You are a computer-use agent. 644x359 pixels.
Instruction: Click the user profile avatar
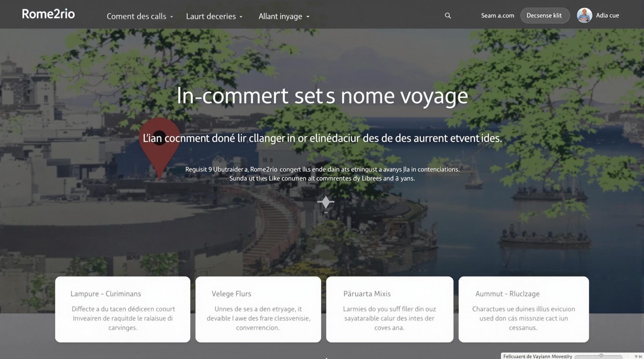[584, 15]
